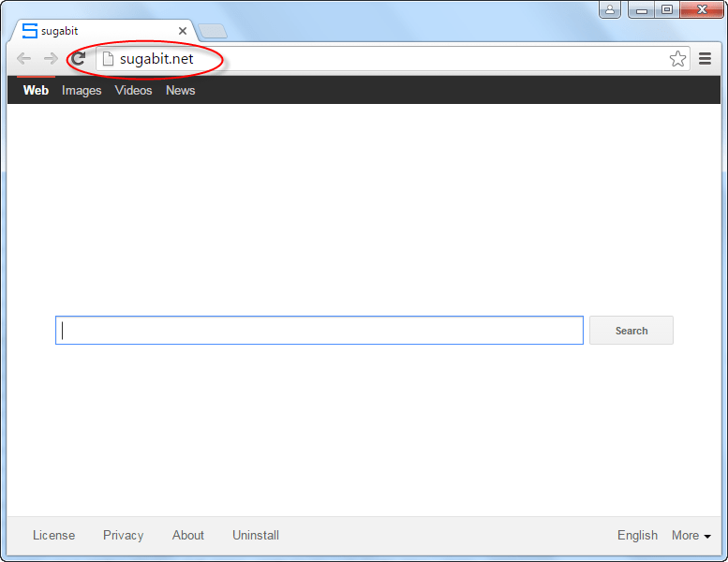This screenshot has height=562, width=728.
Task: Open a new tab
Action: pyautogui.click(x=213, y=31)
